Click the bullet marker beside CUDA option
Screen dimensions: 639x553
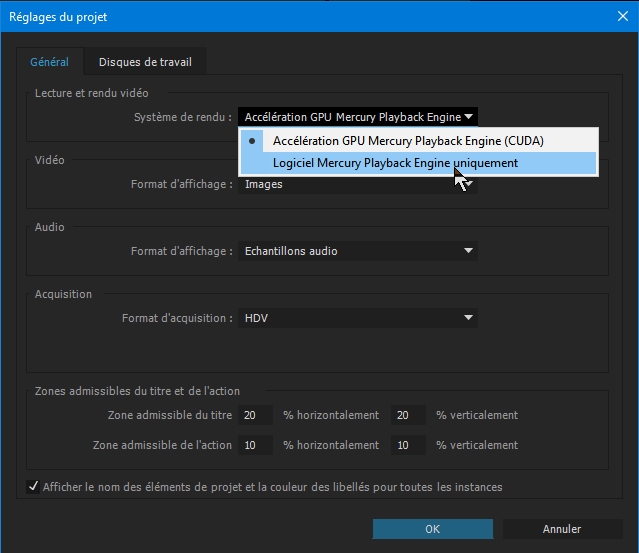252,141
